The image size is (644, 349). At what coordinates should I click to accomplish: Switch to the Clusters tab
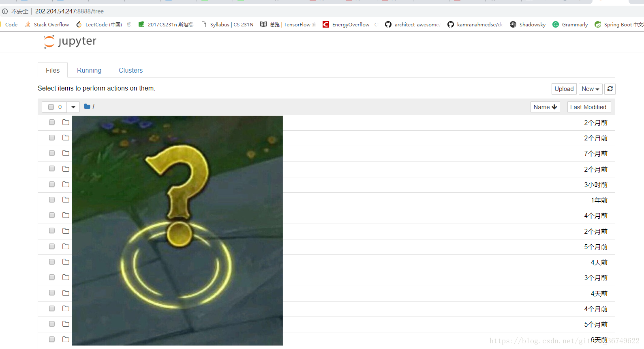[131, 70]
